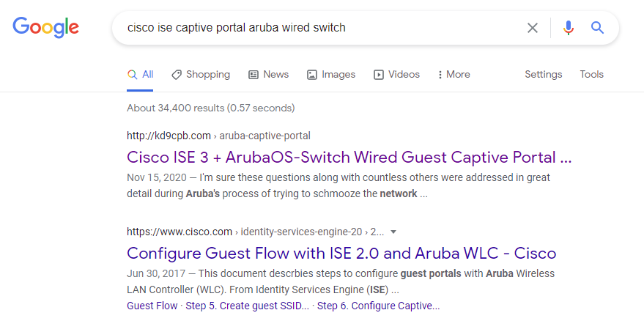Screen dimensions: 644x321
Task: Open Step 5. Create guest SSID sitelink
Action: pos(247,306)
